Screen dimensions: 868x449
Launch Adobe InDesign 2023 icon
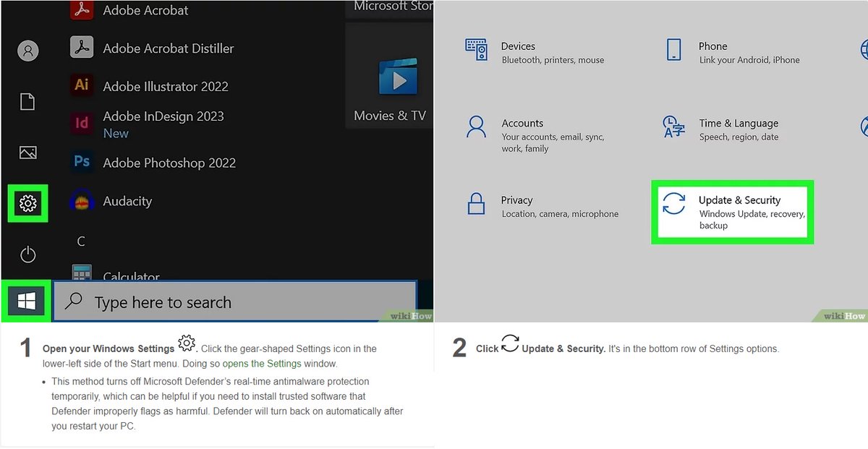pyautogui.click(x=82, y=123)
